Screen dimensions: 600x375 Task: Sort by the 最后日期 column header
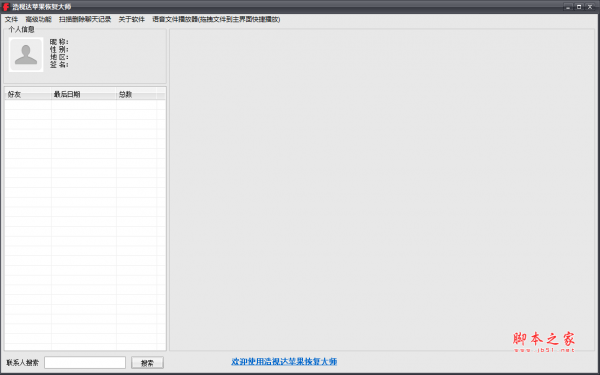click(84, 94)
